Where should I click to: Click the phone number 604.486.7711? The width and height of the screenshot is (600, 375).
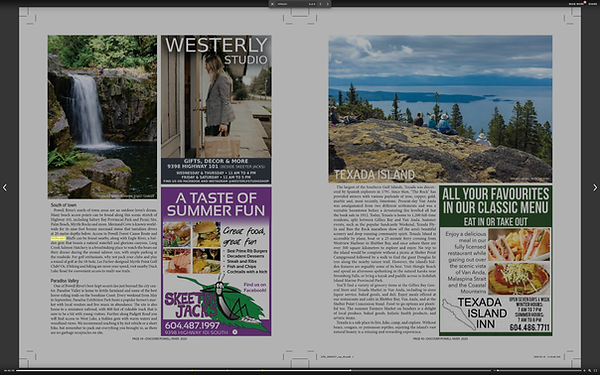click(x=530, y=328)
